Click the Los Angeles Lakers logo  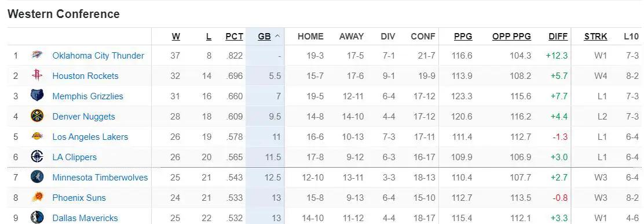tap(37, 136)
